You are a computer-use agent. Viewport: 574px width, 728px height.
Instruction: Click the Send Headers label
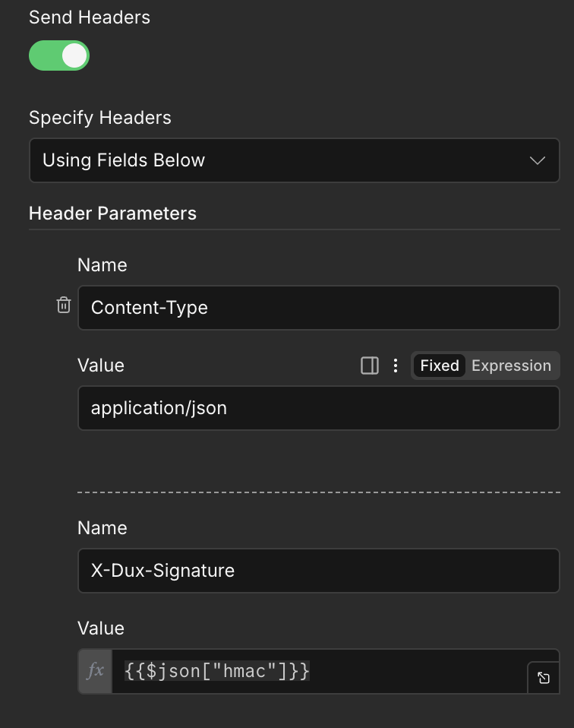pos(90,18)
